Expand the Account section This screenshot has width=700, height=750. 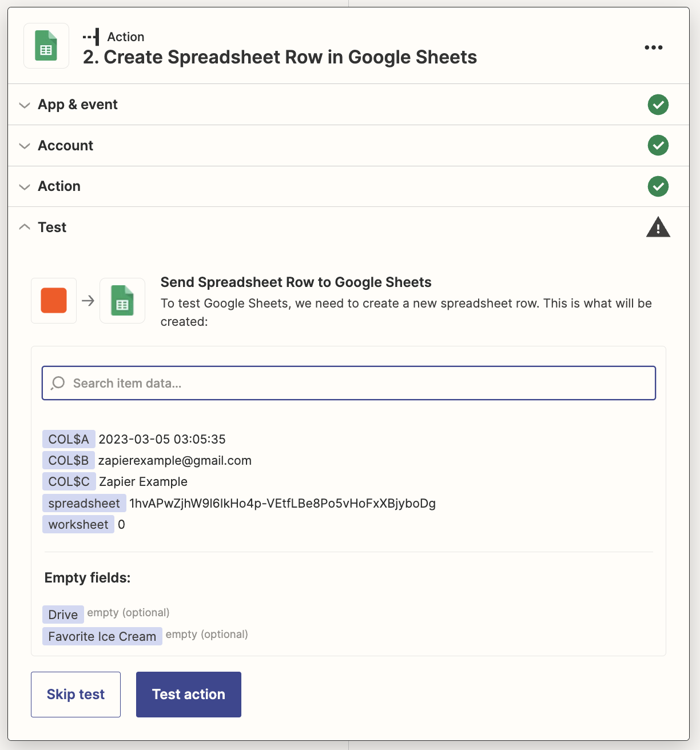[x=25, y=146]
